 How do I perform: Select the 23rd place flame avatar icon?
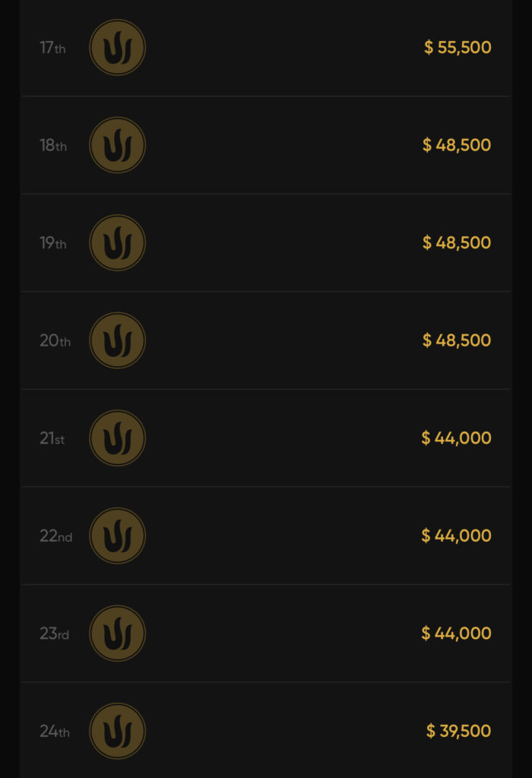click(x=117, y=634)
